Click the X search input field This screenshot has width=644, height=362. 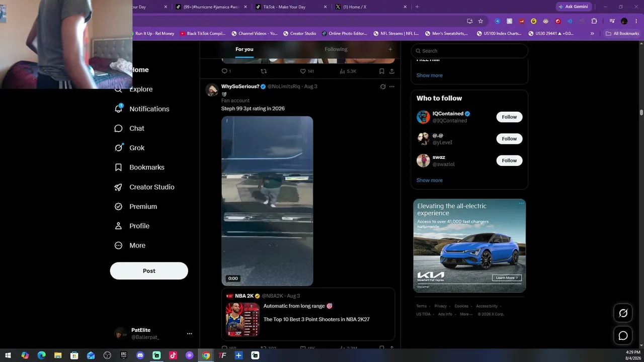pos(469,51)
